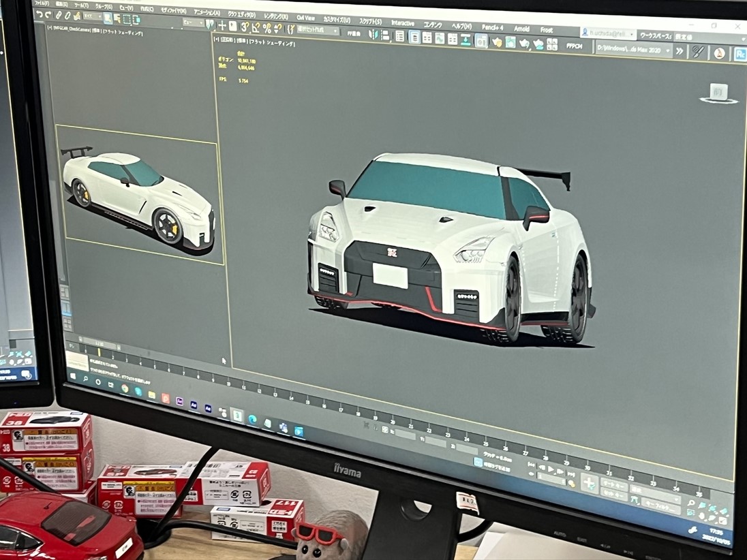Click the Align tool icon
747x560 pixels.
[385, 35]
